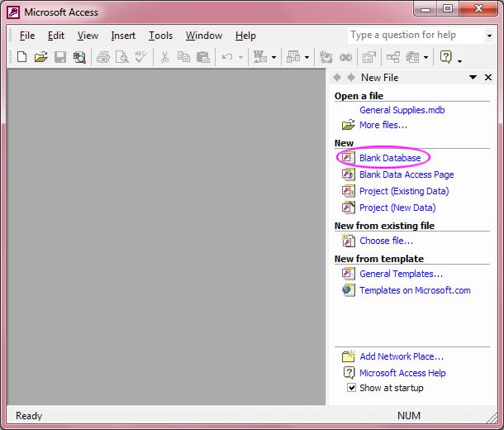Click the Add Network Place folder icon
The width and height of the screenshot is (504, 430).
(x=348, y=356)
